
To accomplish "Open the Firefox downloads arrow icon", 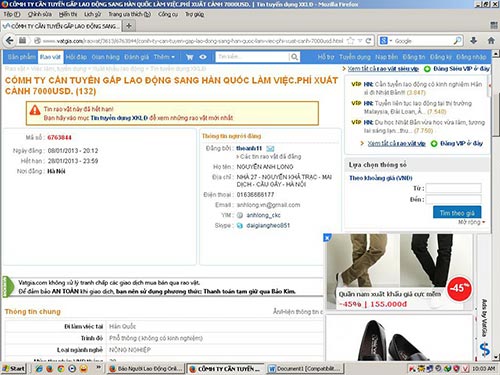I will point(473,41).
